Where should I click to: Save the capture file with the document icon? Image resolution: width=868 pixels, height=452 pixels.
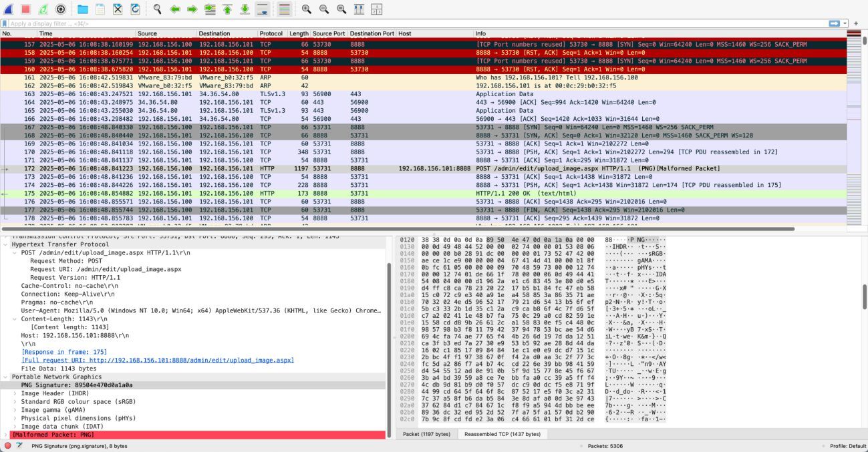[x=100, y=9]
